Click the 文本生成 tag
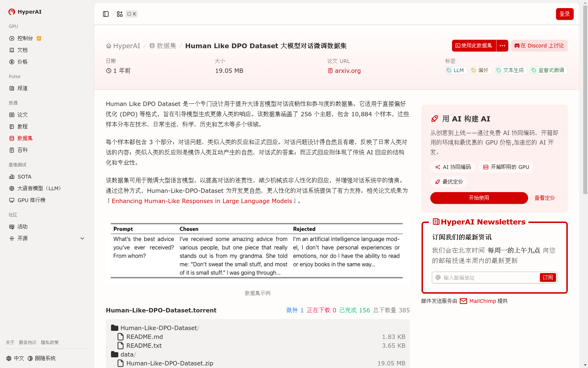The image size is (588, 368). tap(511, 70)
